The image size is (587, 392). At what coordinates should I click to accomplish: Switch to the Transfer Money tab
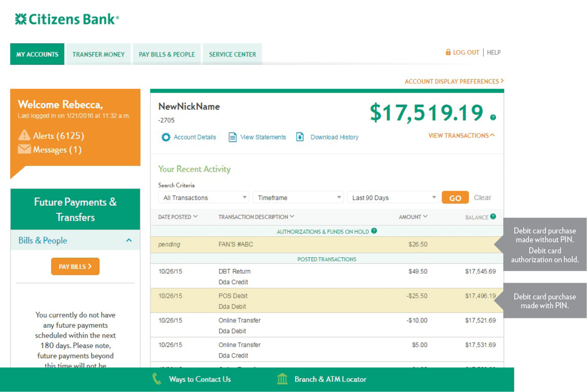coord(98,54)
